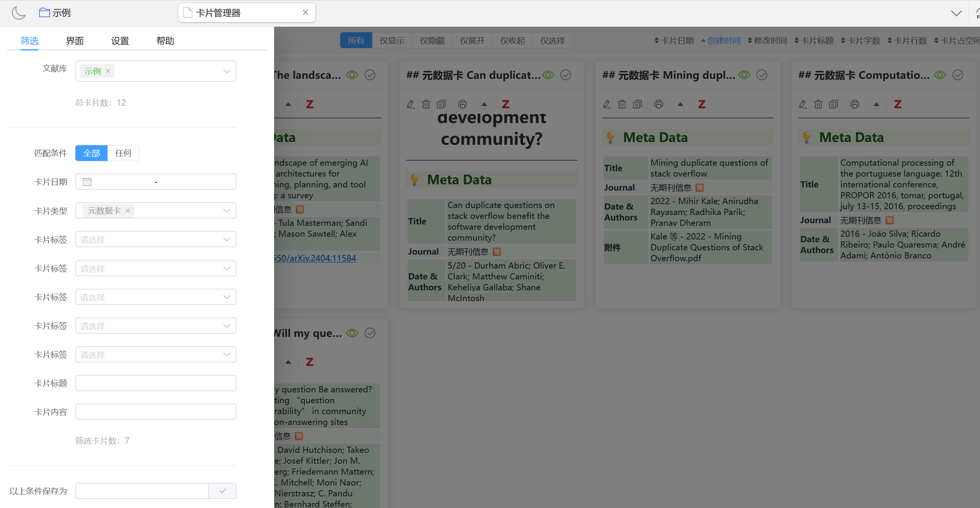This screenshot has height=508, width=980.
Task: Click calendar icon in the 卡片日期 field
Action: click(87, 182)
